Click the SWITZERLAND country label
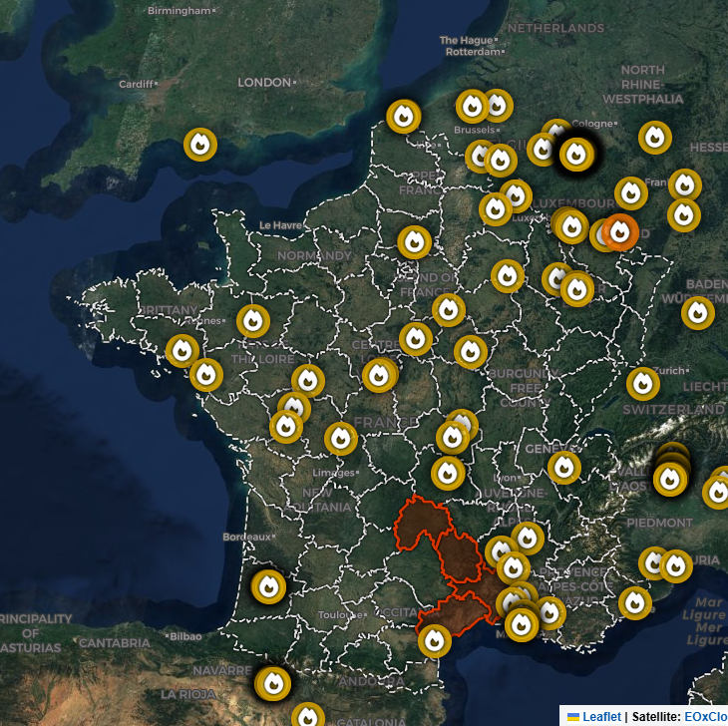The image size is (728, 726). 673,410
